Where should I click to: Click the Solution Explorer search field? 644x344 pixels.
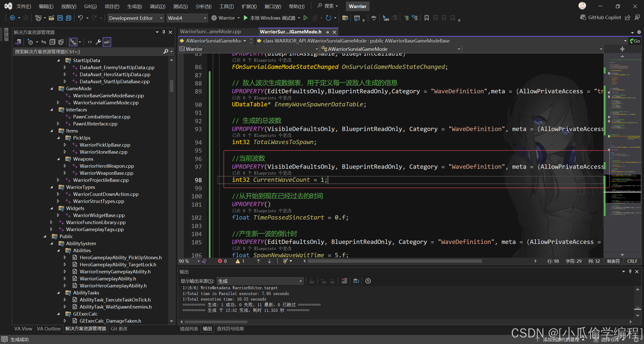(88, 52)
